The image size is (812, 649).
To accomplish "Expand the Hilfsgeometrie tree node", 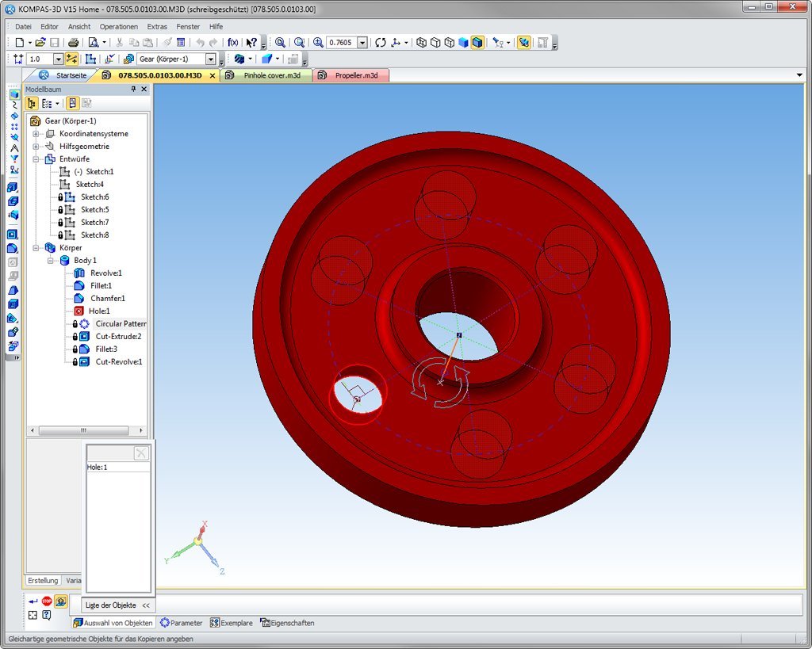I will tap(36, 147).
